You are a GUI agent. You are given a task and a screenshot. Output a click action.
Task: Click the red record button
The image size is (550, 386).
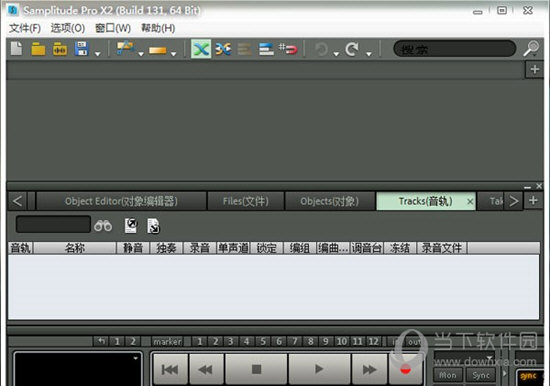pyautogui.click(x=405, y=369)
